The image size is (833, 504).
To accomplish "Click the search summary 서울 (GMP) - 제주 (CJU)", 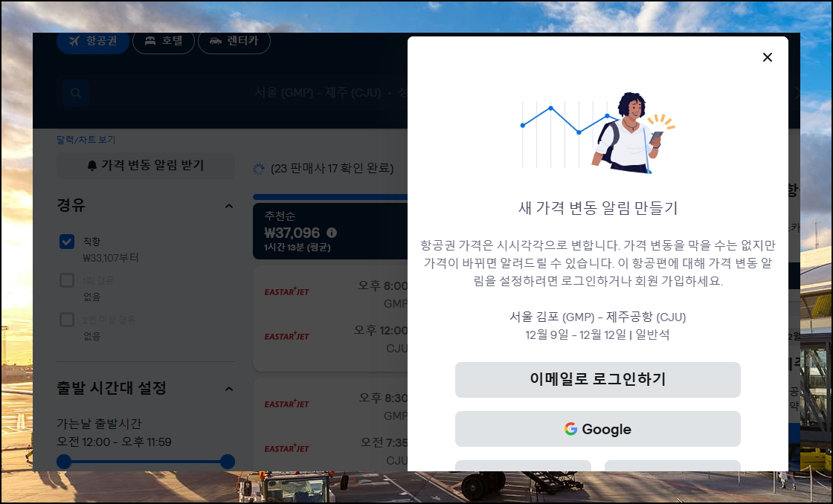I will click(x=318, y=93).
